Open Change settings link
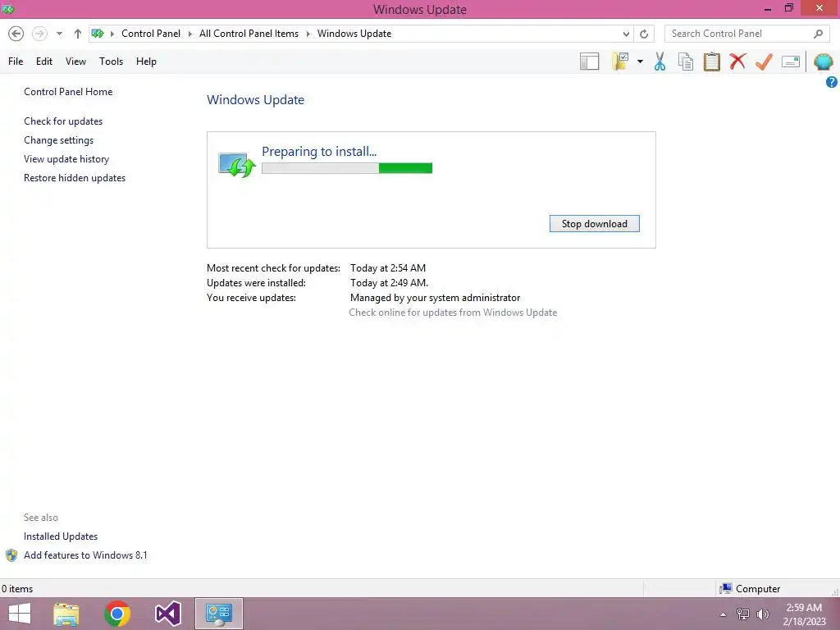The width and height of the screenshot is (840, 630). [58, 140]
